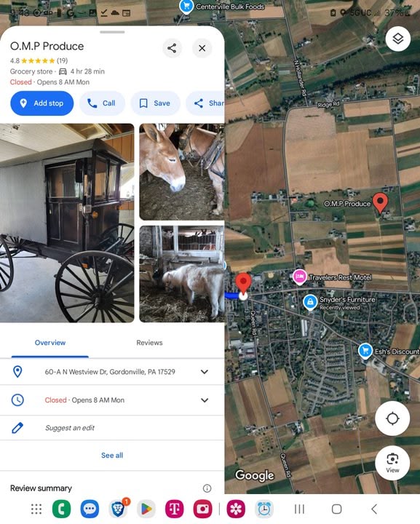Tap the Add stop button
This screenshot has height=524, width=420.
point(41,103)
